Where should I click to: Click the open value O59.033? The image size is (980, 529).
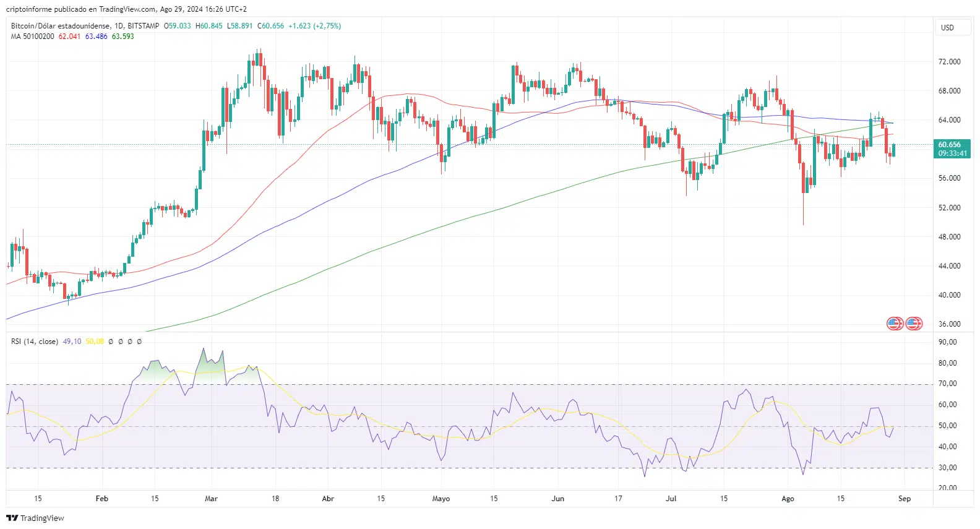(178, 26)
